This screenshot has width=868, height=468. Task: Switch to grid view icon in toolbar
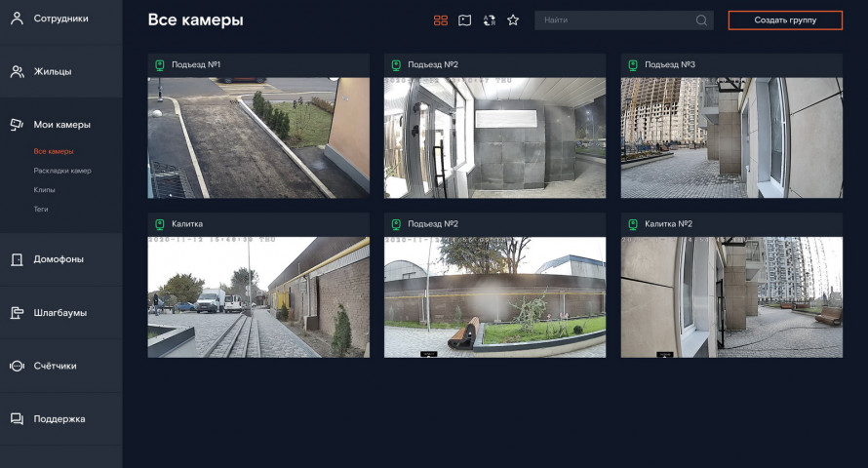[441, 20]
